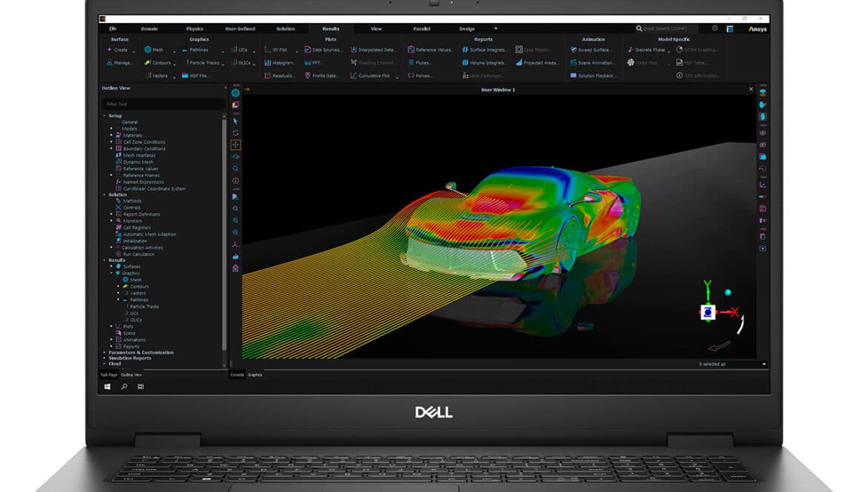Open the File menu
This screenshot has height=492, width=868.
click(113, 29)
